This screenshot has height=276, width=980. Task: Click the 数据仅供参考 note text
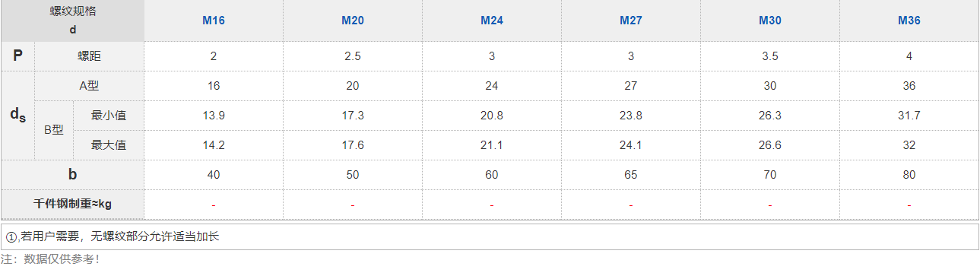[50, 259]
